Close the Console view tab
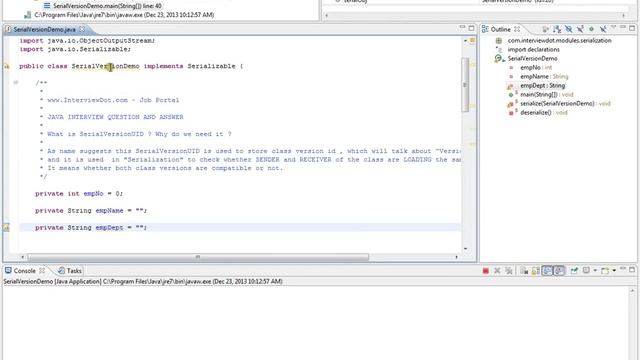640x360 pixels. 42,271
